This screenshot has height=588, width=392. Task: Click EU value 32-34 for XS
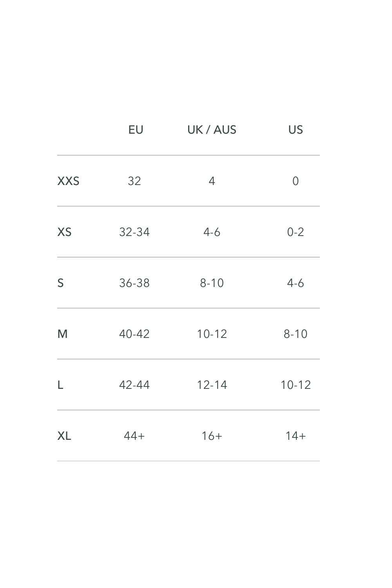[x=134, y=232]
